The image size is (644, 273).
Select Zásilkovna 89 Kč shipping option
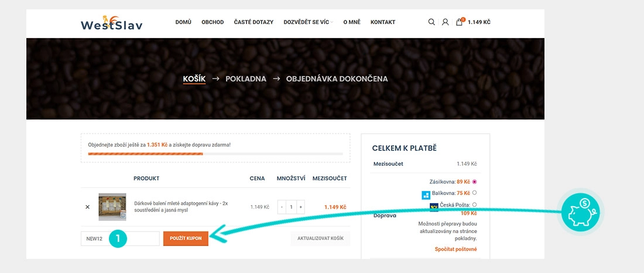(x=474, y=182)
